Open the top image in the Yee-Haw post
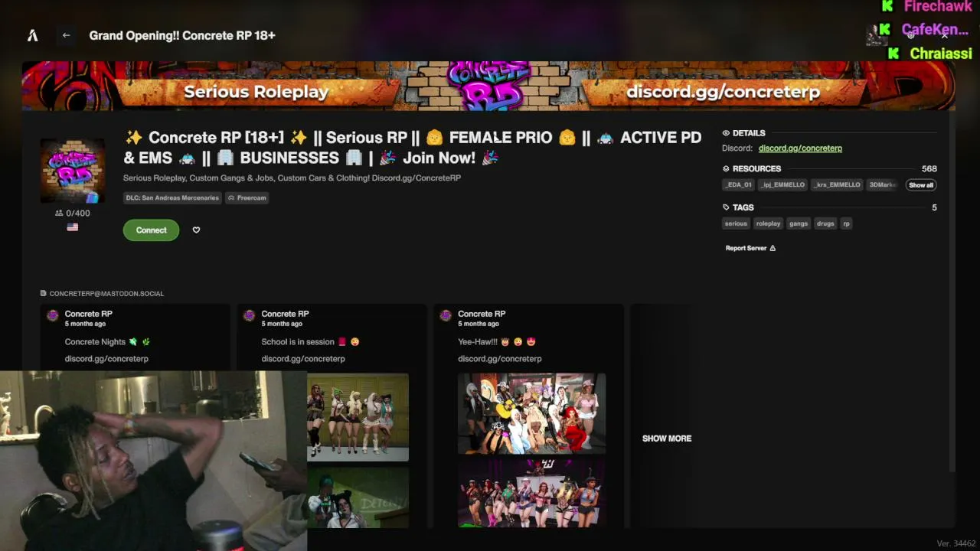The height and width of the screenshot is (551, 980). tap(532, 413)
